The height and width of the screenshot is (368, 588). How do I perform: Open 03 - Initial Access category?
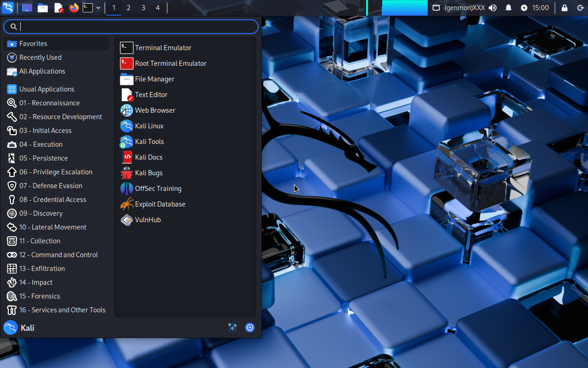pos(56,131)
